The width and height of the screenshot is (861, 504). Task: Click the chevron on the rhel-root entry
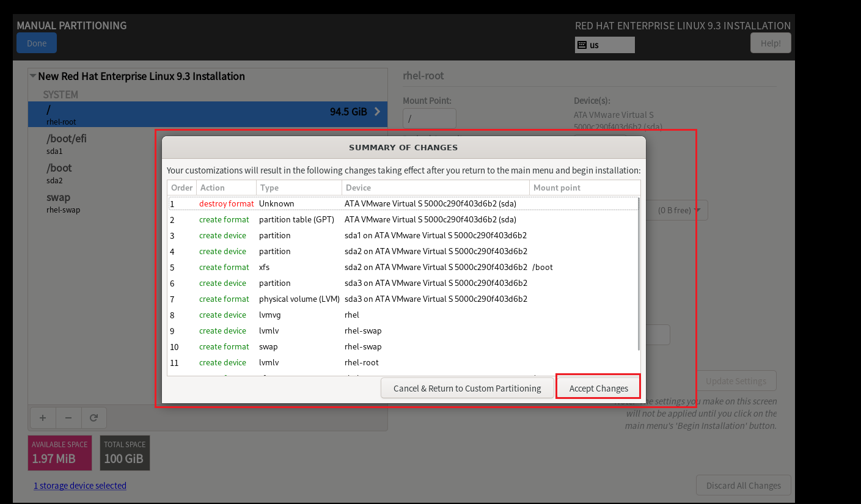pos(377,112)
